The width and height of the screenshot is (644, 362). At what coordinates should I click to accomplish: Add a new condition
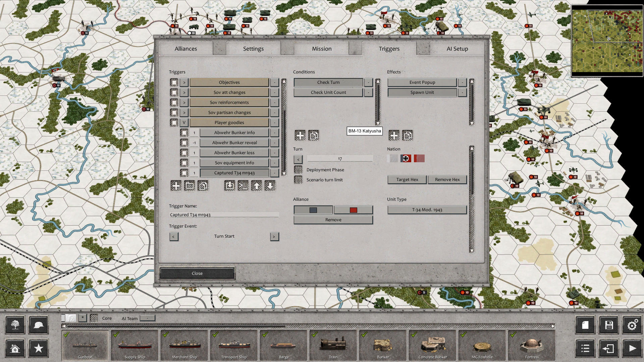click(300, 135)
